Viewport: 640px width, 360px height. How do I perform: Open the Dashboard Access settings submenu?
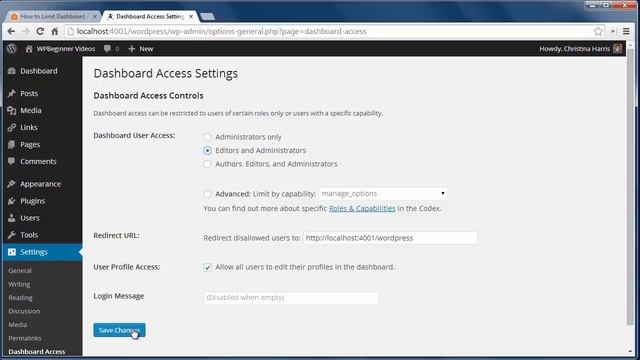(37, 351)
